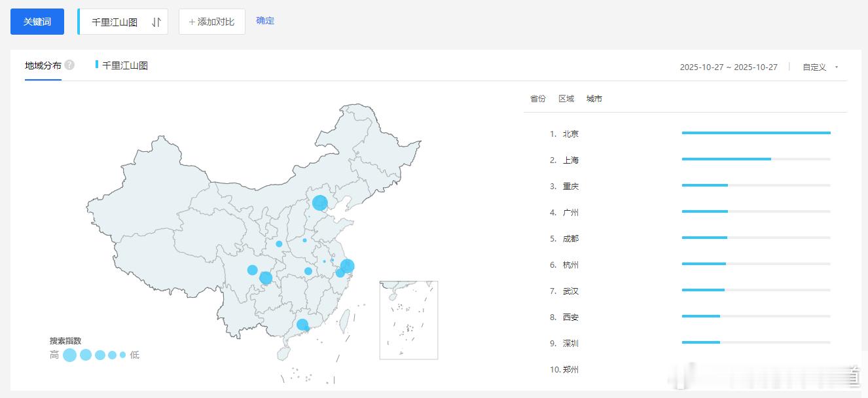
Task: Click the large Beijing bubble on map
Action: click(x=319, y=203)
